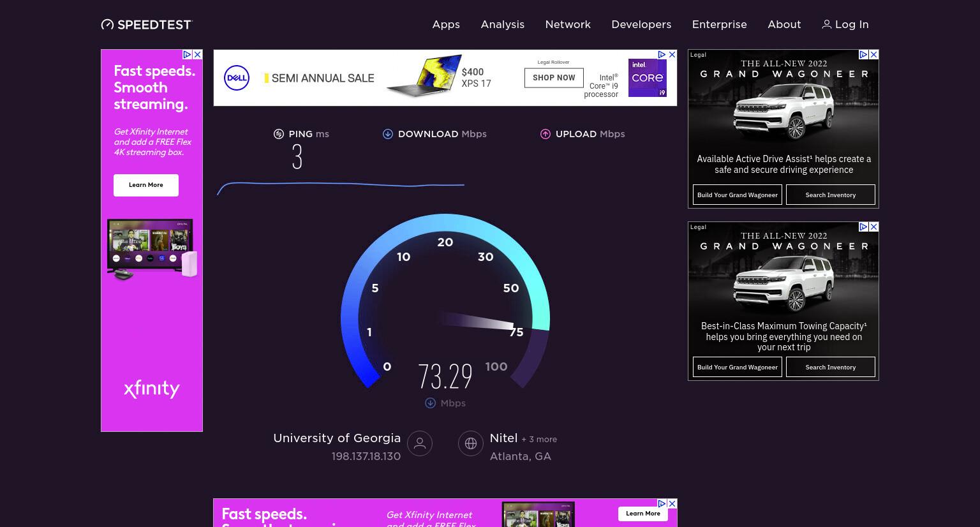Click Build Your Grand Wagoneer in top ad
This screenshot has height=527, width=980.
(x=738, y=195)
